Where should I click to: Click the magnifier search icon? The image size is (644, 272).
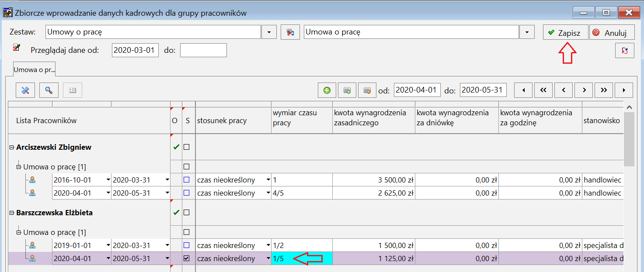click(49, 90)
